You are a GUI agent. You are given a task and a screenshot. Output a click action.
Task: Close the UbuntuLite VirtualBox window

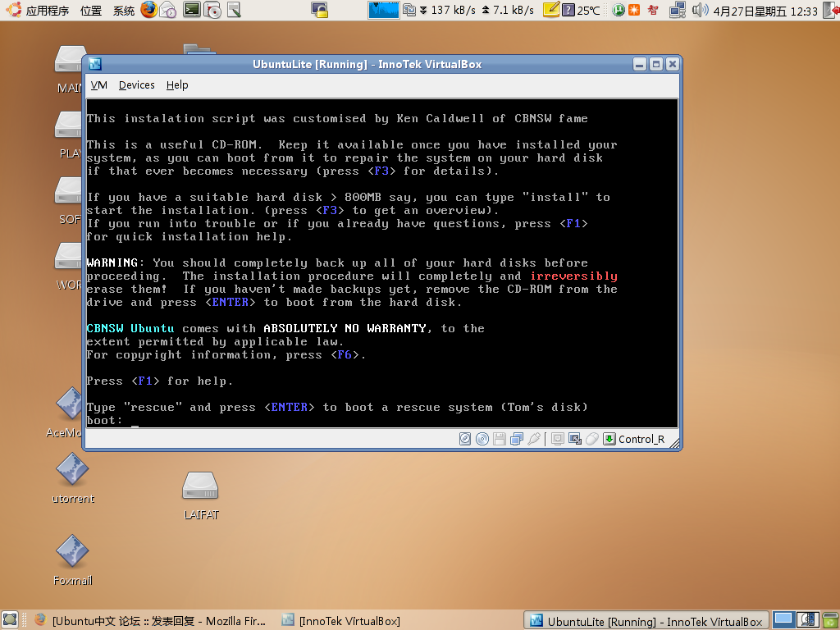[673, 64]
